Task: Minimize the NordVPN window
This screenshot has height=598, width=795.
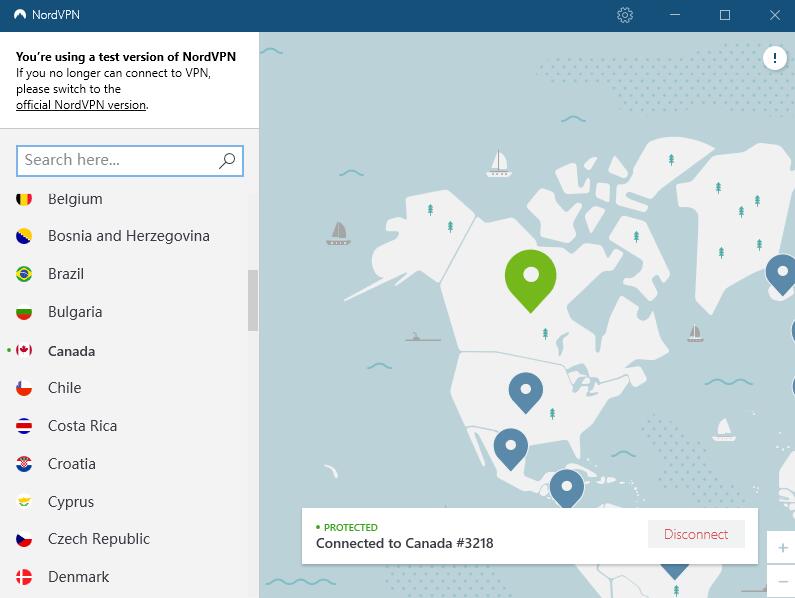Action: [674, 15]
